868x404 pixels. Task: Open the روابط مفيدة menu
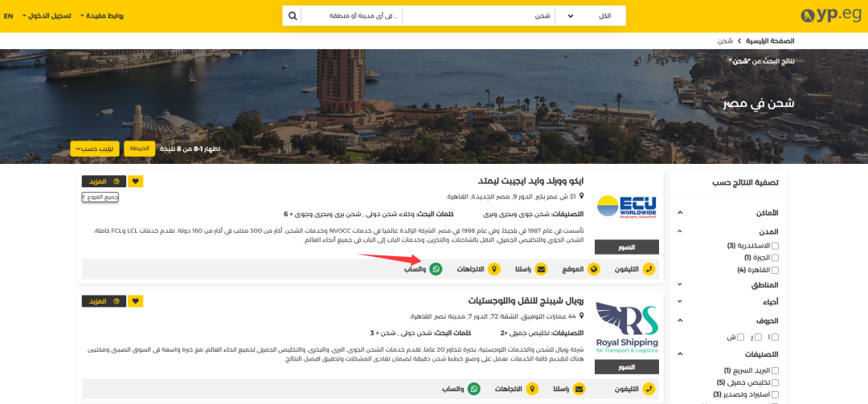(x=102, y=15)
